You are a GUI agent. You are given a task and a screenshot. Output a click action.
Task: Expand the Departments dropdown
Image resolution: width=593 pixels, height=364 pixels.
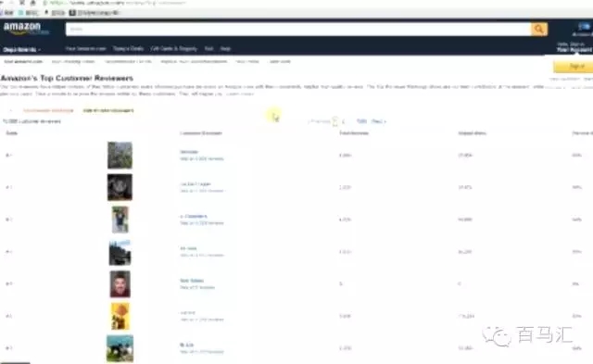[22, 49]
